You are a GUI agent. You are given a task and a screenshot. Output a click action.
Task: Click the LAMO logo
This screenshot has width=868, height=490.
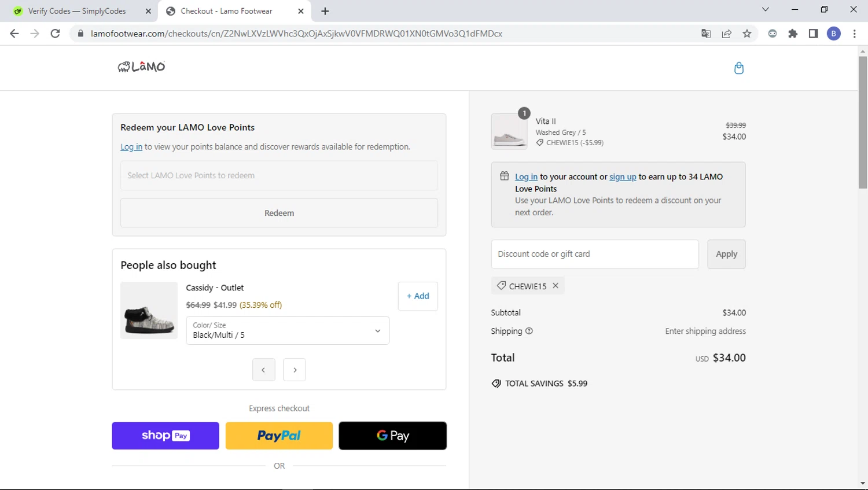click(x=141, y=67)
